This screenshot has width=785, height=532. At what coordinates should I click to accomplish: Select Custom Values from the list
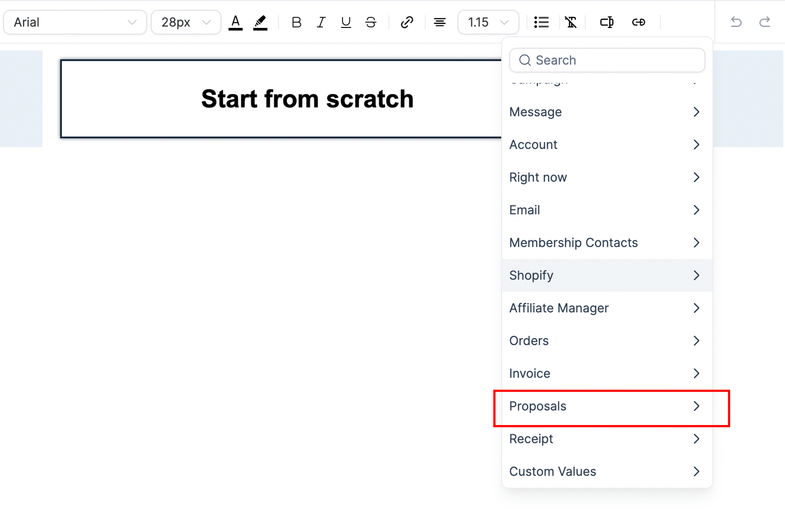pos(607,471)
